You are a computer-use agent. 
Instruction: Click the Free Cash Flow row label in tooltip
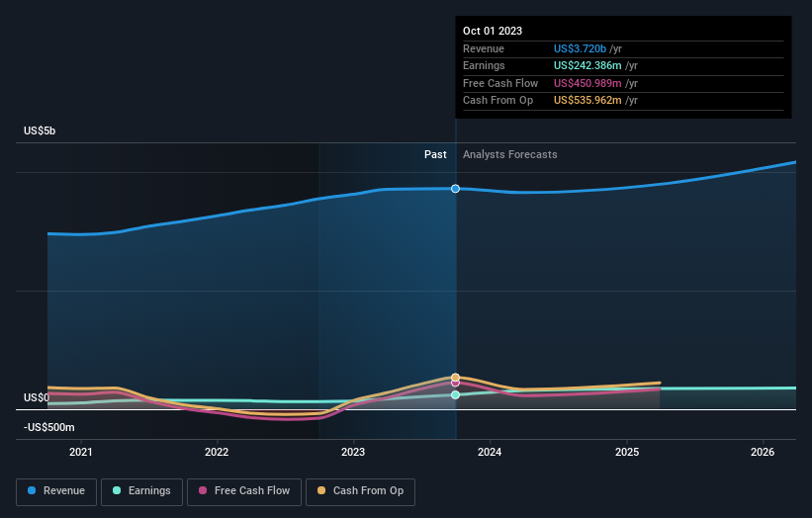click(500, 83)
